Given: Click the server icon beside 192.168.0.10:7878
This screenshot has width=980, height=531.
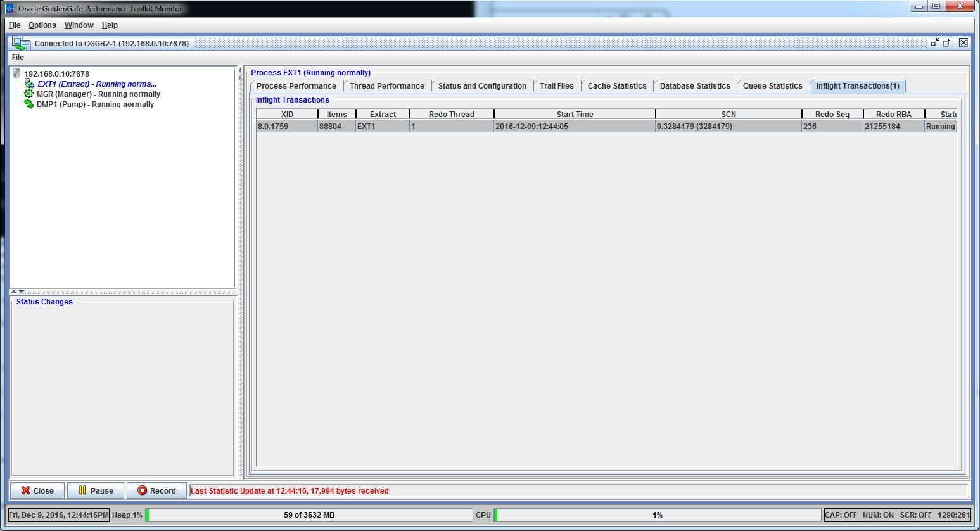Looking at the screenshot, I should pyautogui.click(x=17, y=73).
